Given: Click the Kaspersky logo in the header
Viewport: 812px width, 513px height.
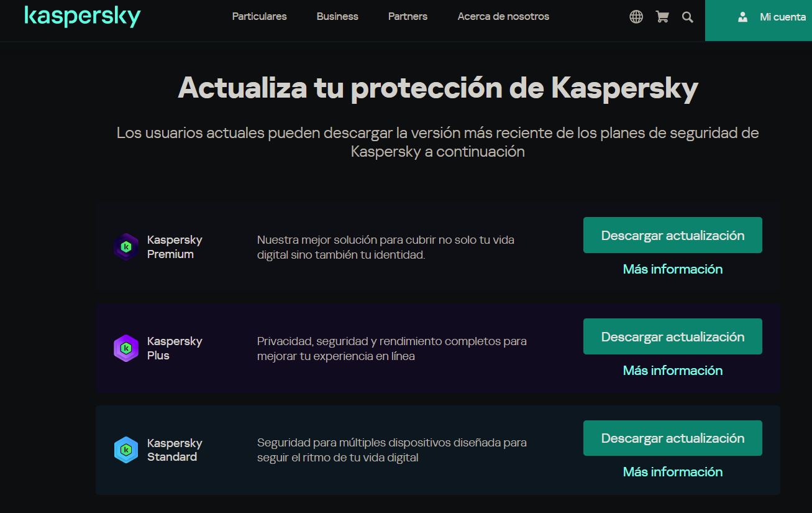Looking at the screenshot, I should (83, 16).
